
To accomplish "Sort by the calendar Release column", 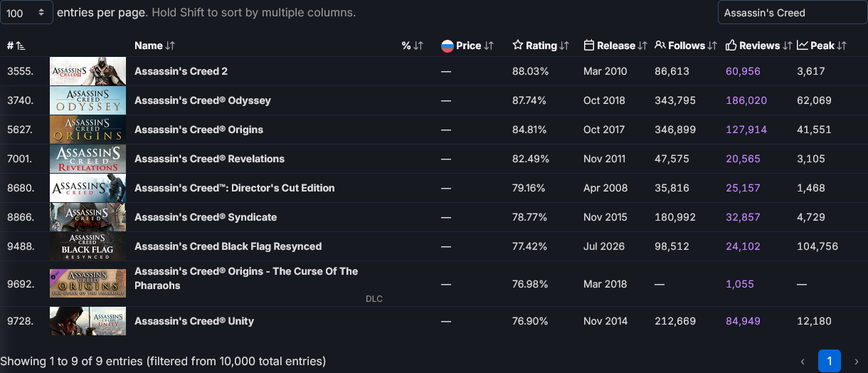I will click(x=615, y=46).
